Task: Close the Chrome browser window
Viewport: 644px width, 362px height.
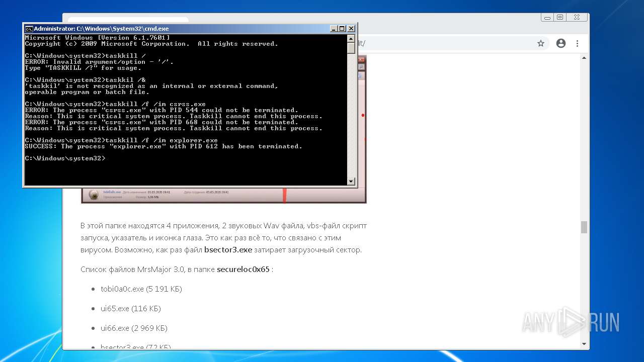Action: [x=577, y=17]
